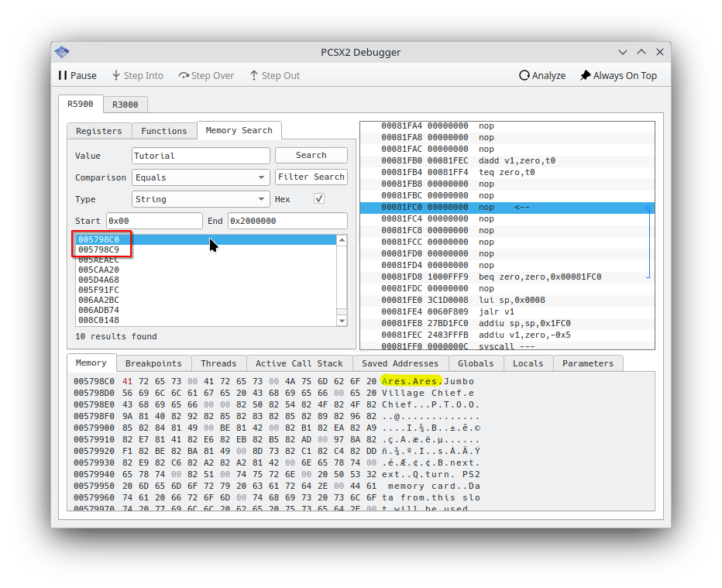Click the End address field
Viewport: 722px width, 588px height.
(287, 221)
